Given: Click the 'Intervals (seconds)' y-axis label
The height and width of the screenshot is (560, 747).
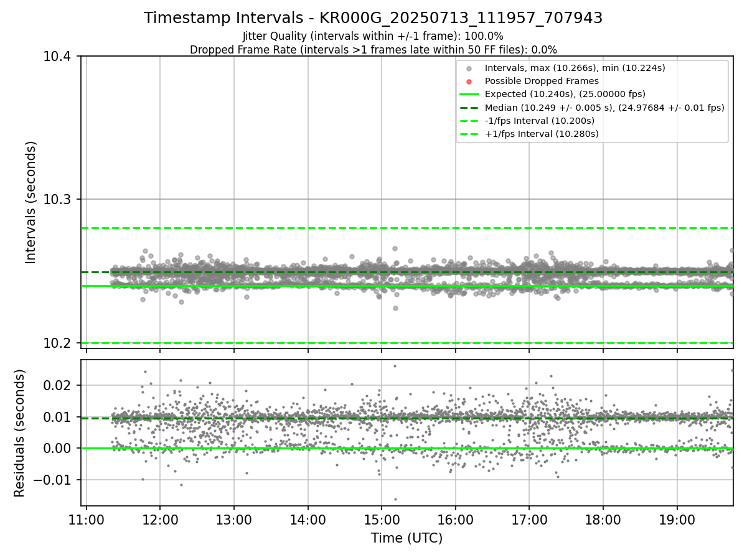Looking at the screenshot, I should pyautogui.click(x=31, y=202).
